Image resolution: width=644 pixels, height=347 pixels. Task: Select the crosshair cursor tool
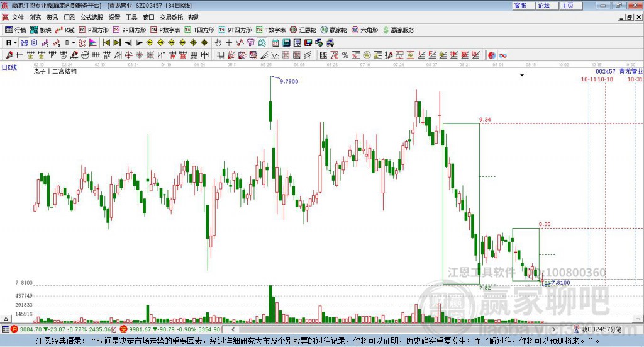click(229, 43)
